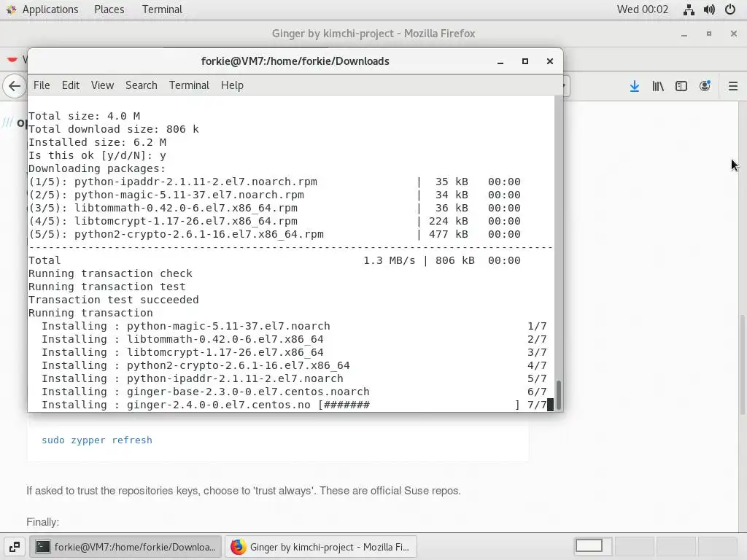
Task: Toggle Firefox sidebar icon
Action: tap(681, 86)
